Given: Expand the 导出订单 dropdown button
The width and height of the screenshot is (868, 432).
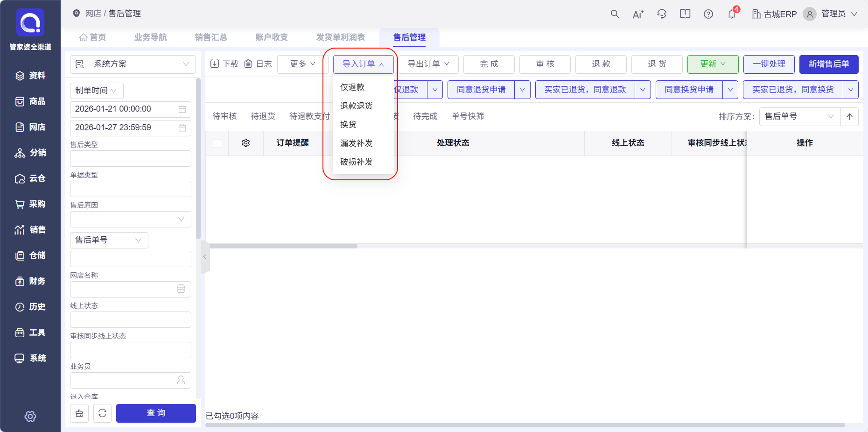Looking at the screenshot, I should tap(428, 64).
